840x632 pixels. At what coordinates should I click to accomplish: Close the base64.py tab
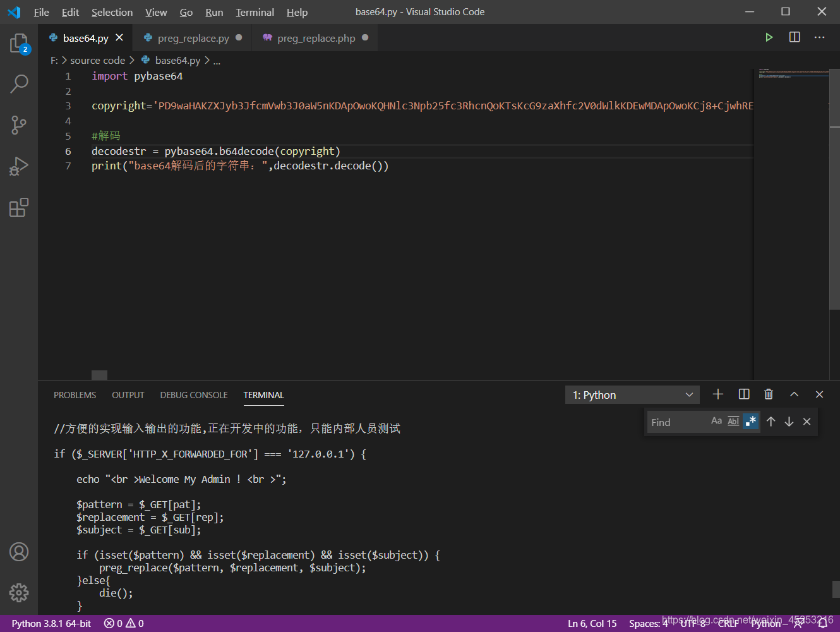pyautogui.click(x=119, y=38)
